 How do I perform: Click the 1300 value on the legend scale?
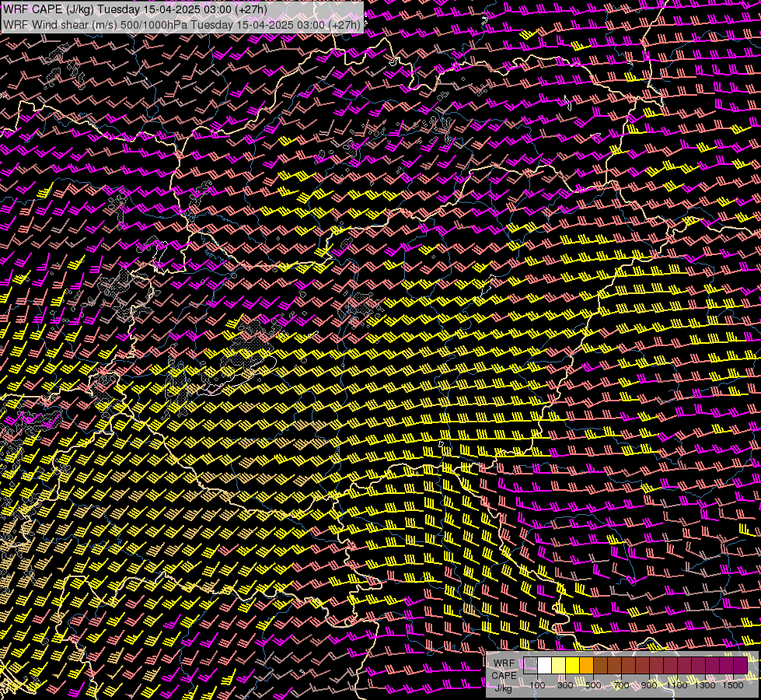tap(705, 685)
